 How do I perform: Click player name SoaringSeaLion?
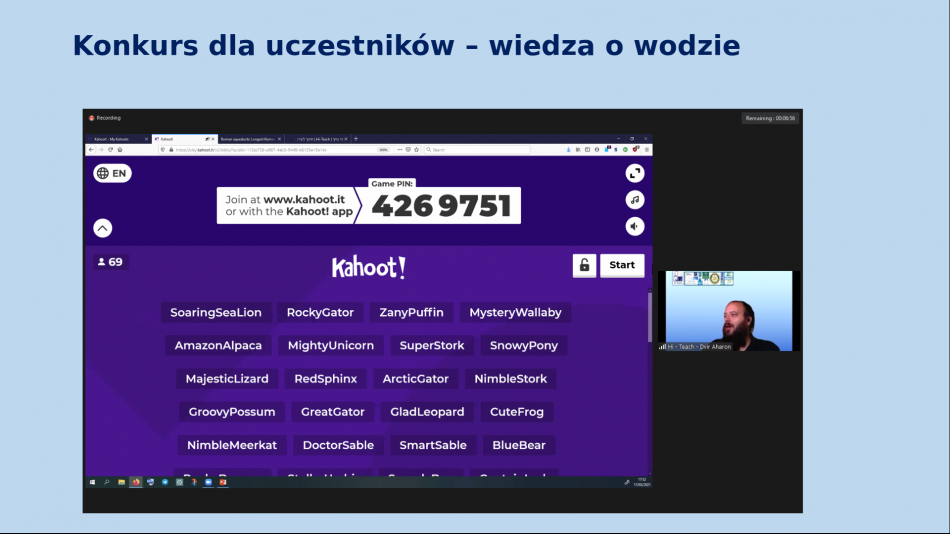tap(216, 313)
